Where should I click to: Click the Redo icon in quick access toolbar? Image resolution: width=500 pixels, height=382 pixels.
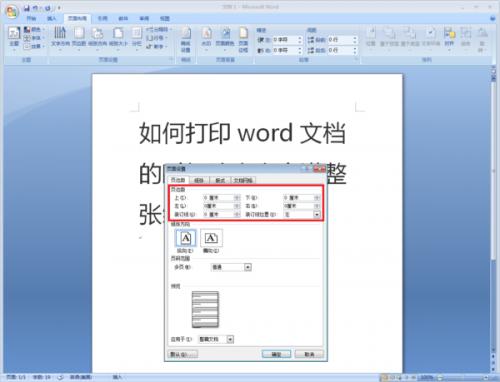tap(48, 8)
